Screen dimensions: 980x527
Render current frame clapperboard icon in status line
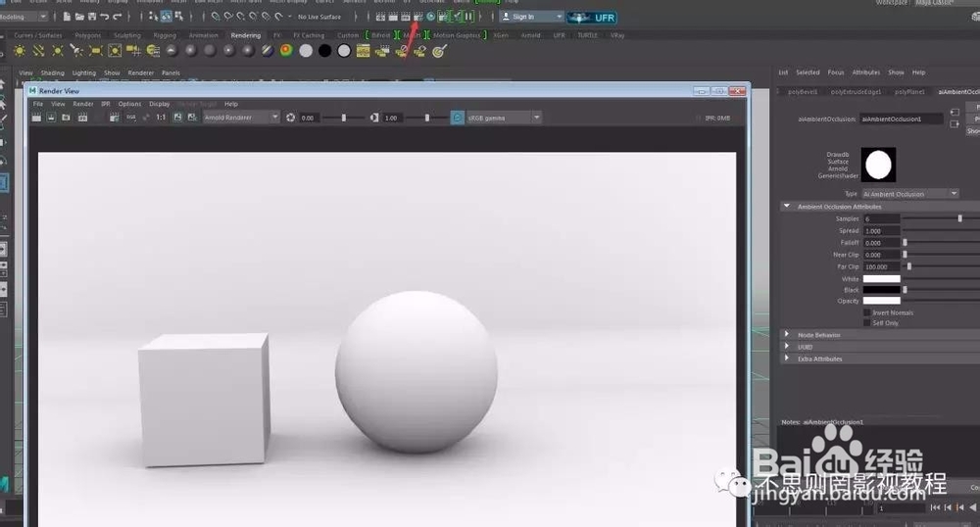(x=393, y=17)
